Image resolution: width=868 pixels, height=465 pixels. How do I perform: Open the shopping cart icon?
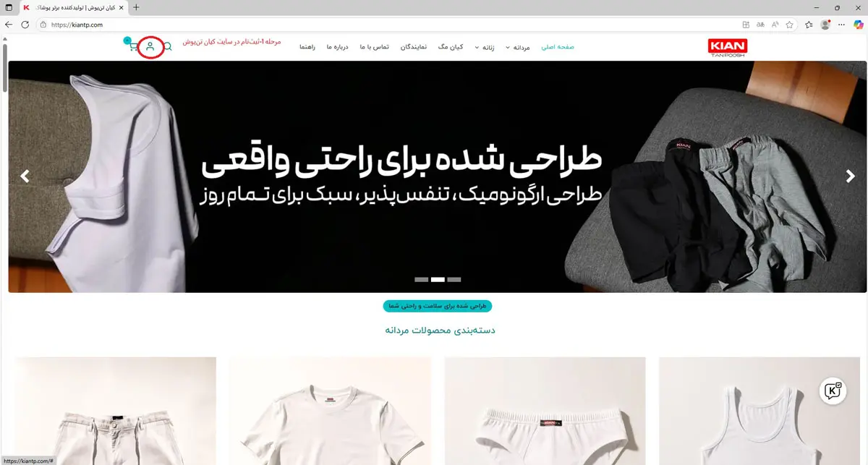[133, 47]
